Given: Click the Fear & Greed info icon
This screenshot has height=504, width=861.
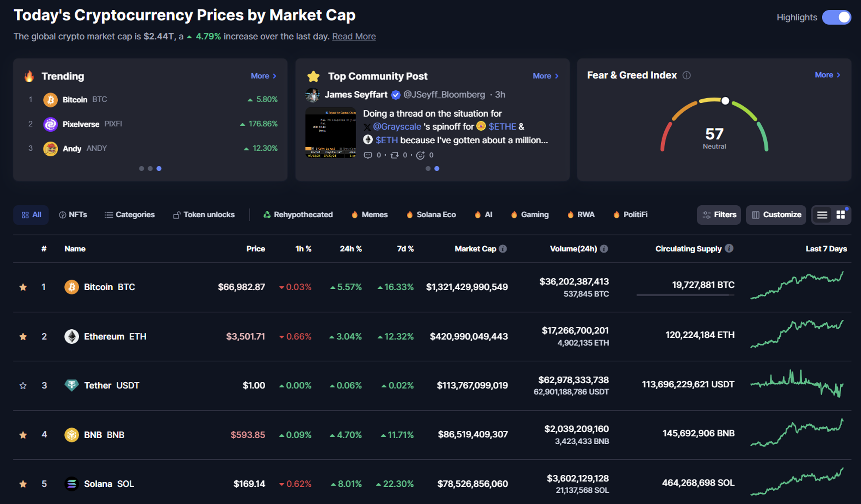Looking at the screenshot, I should [x=687, y=75].
